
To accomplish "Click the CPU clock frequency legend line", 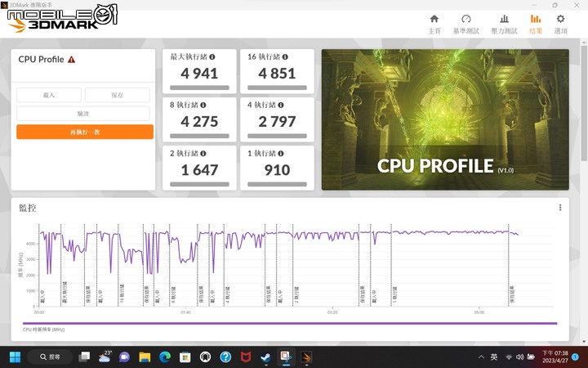I will [290, 323].
